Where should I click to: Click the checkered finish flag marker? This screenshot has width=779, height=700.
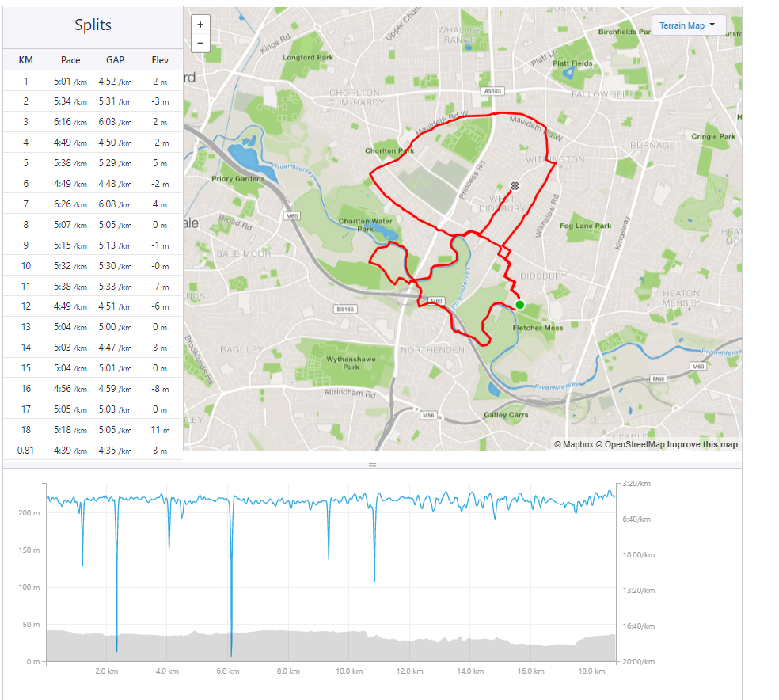click(x=516, y=186)
